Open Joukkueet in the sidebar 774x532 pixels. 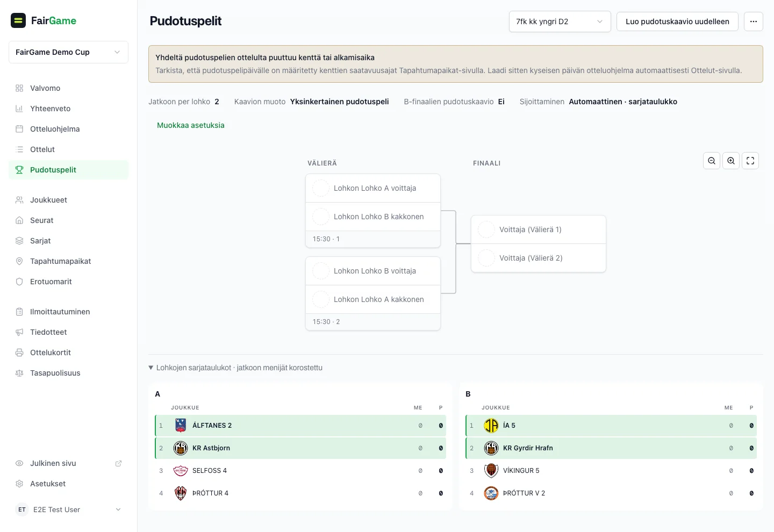(x=68, y=200)
